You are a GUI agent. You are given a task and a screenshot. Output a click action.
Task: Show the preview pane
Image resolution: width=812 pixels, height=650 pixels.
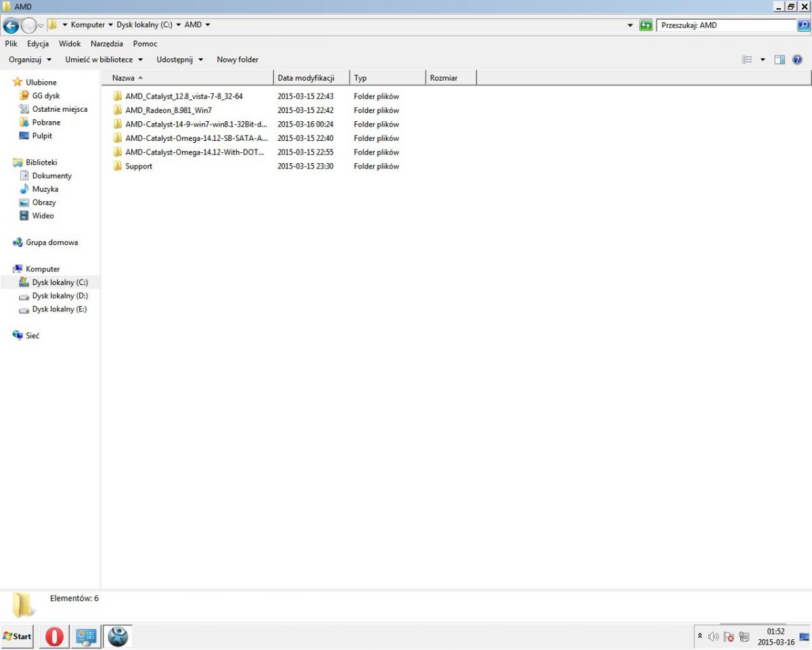[780, 60]
